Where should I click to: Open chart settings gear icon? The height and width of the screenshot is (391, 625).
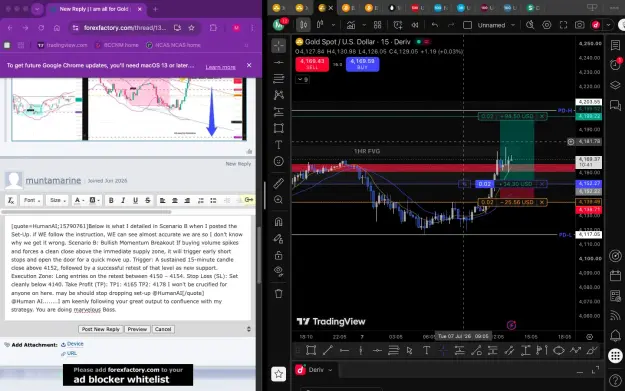tap(547, 25)
